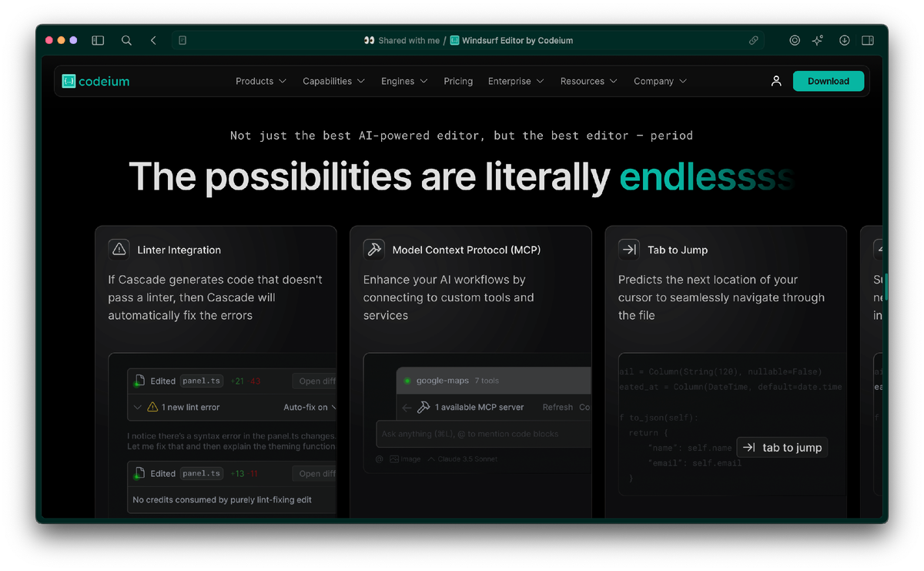The height and width of the screenshot is (571, 924).
Task: Click the green status dot beside google-maps
Action: click(x=407, y=381)
